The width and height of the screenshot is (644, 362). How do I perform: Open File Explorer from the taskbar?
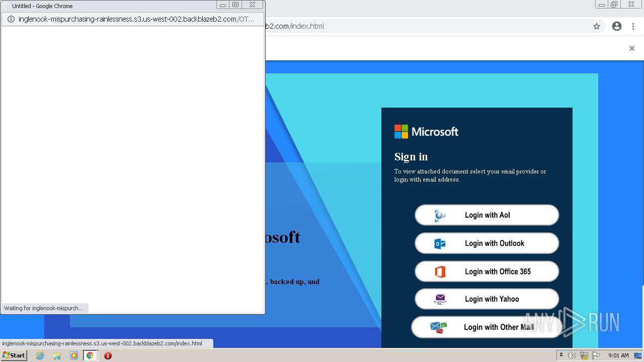[x=57, y=355]
